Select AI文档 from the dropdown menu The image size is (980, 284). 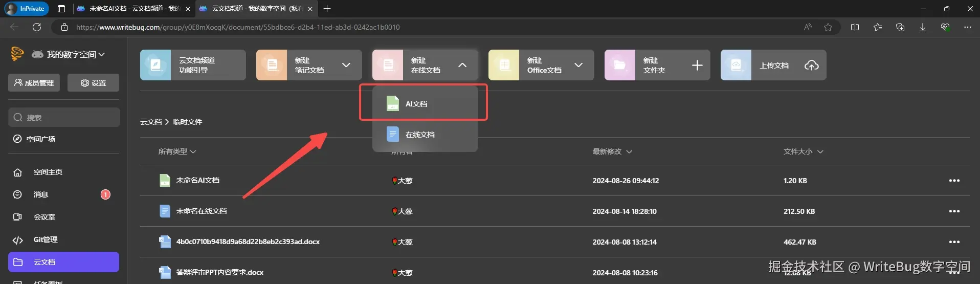point(425,103)
